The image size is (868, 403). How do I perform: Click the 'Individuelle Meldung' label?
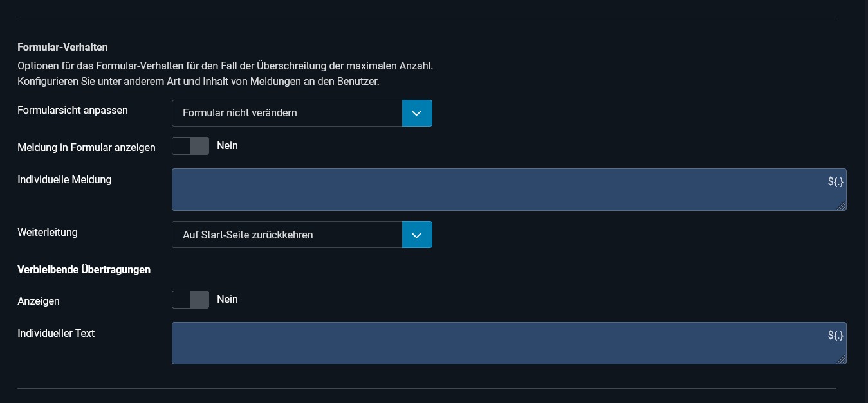point(64,180)
